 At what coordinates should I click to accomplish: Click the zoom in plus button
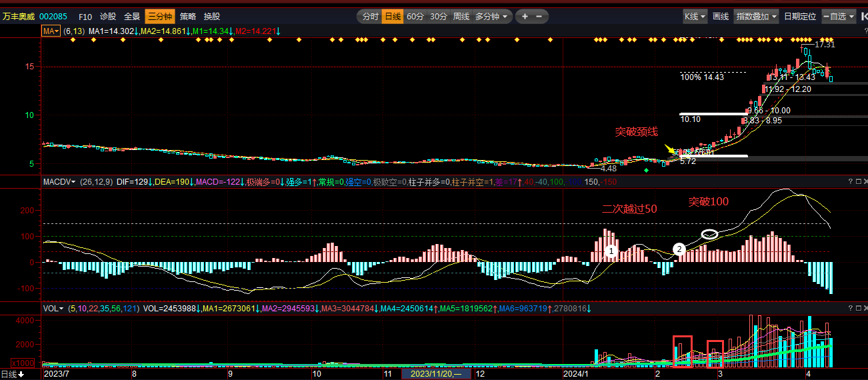coord(525,17)
